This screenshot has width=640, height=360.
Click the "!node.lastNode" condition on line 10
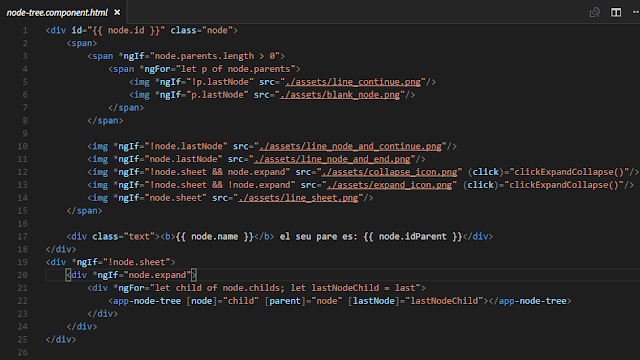coord(189,147)
